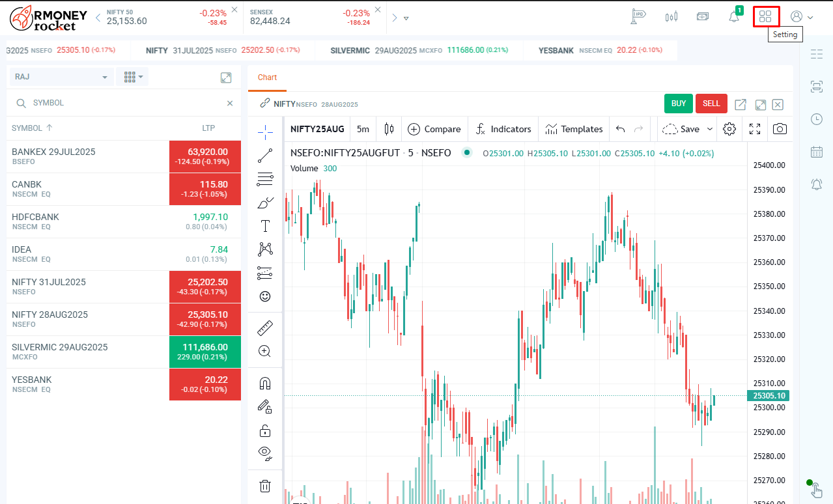Screen dimensions: 833x504
Task: Expand the watchlist panel
Action: tap(226, 77)
